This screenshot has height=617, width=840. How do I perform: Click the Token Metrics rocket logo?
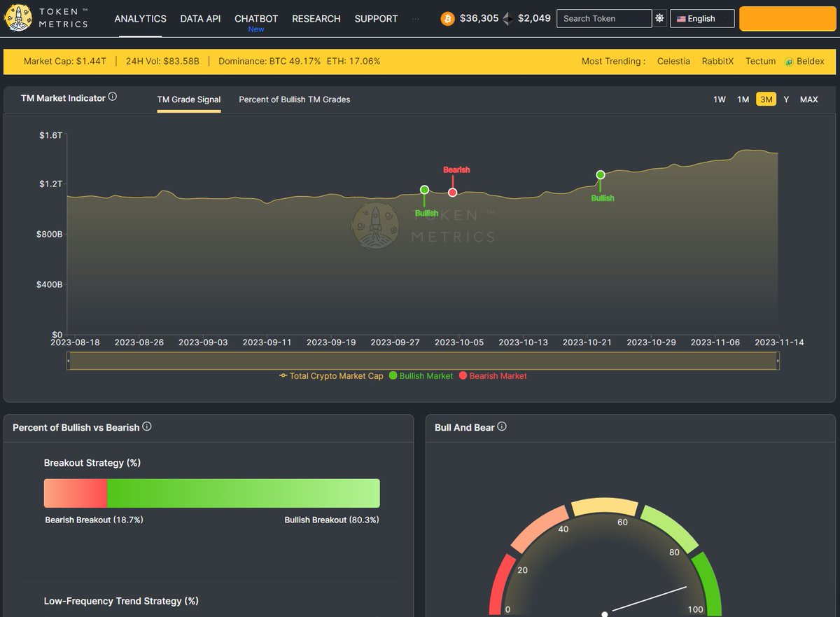pos(17,18)
